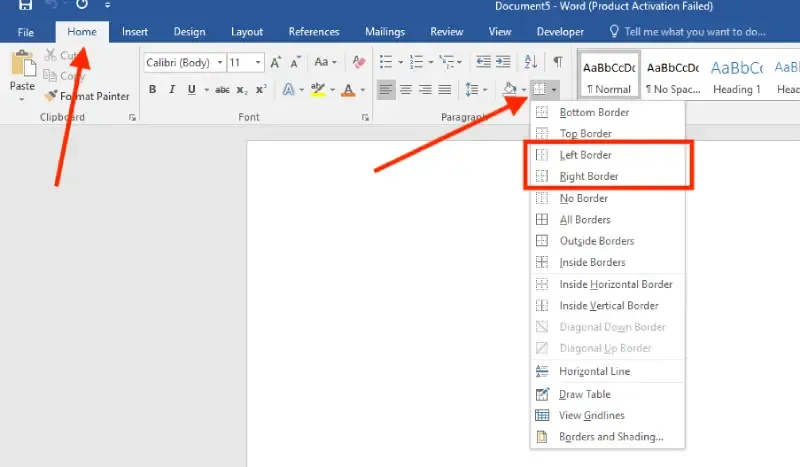
Task: Switch to the References tab
Action: (314, 32)
